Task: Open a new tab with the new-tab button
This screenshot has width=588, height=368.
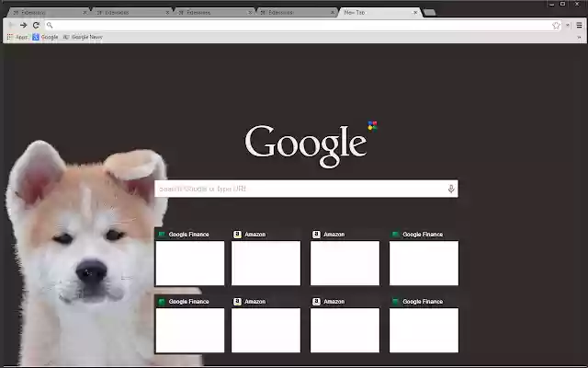Action: point(429,12)
